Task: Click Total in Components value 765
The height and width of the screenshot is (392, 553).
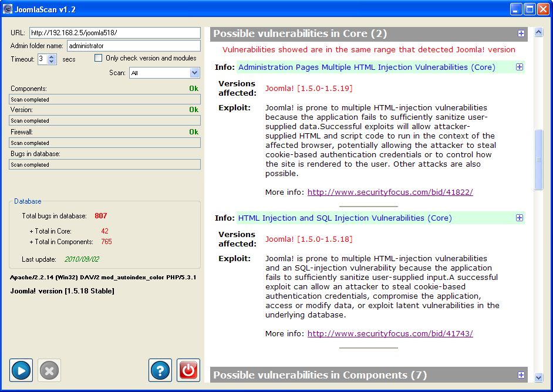Action: click(x=106, y=242)
